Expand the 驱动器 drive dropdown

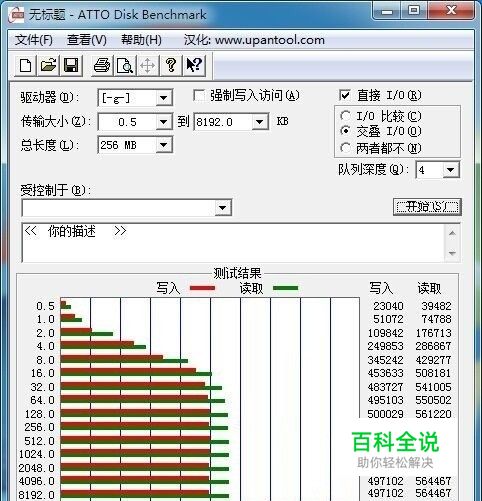[x=163, y=98]
